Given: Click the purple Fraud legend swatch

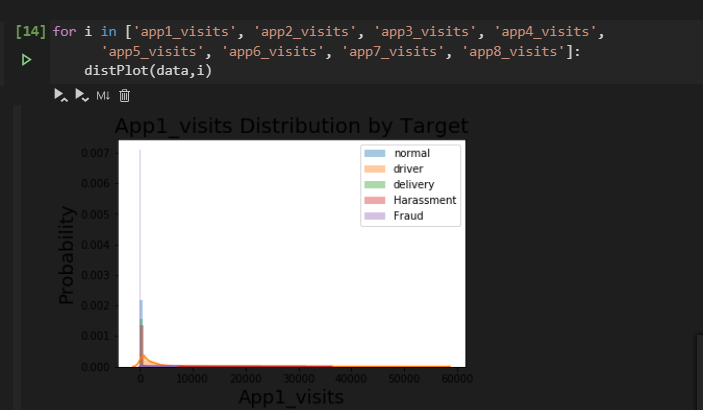Looking at the screenshot, I should pos(375,216).
